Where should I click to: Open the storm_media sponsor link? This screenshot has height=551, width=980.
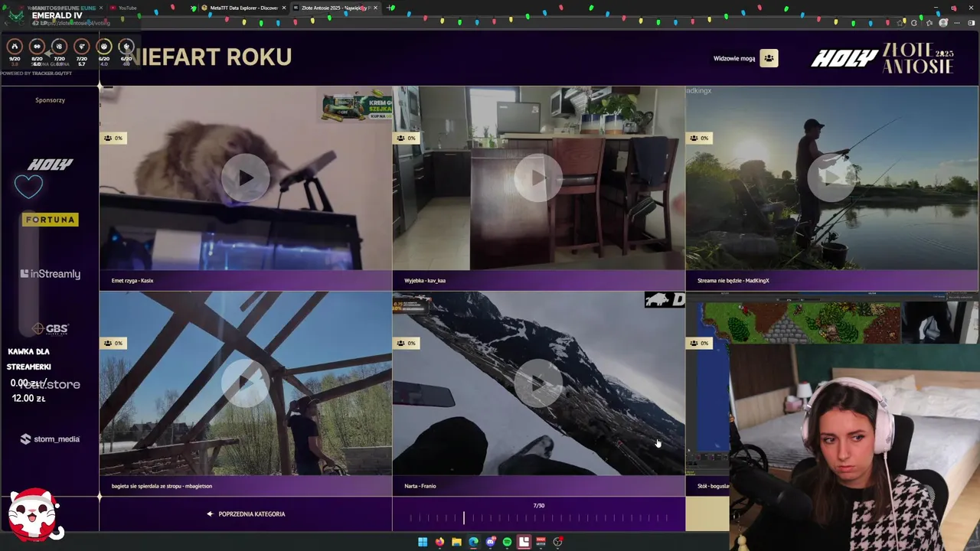point(50,439)
